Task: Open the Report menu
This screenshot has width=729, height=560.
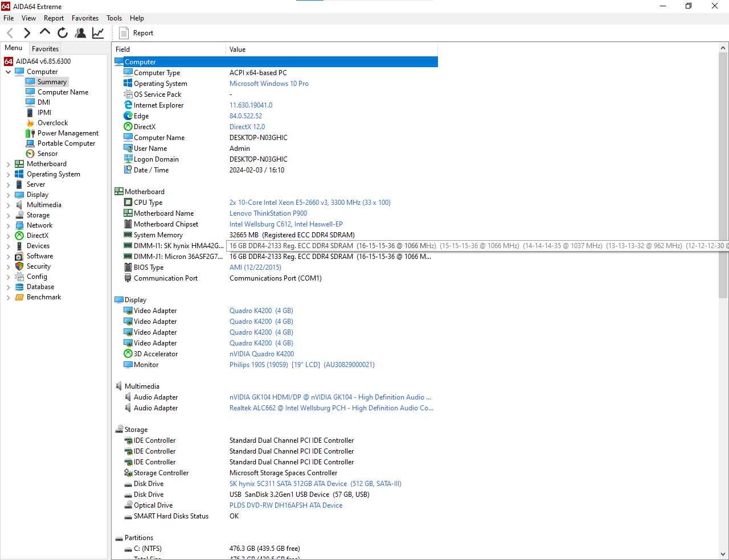Action: click(x=54, y=18)
